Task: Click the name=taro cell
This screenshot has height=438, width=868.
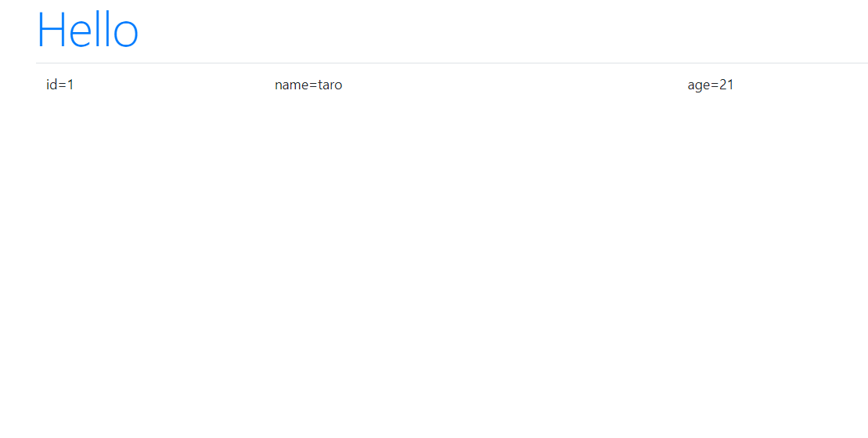Action: (472, 85)
